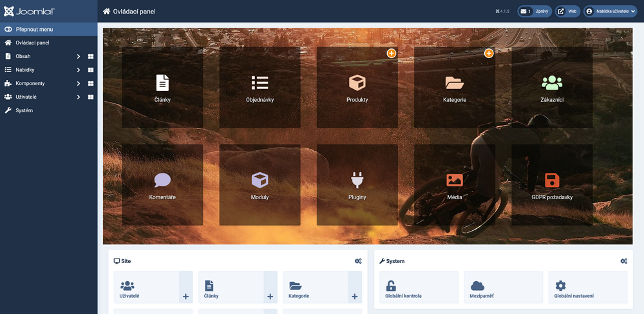Click the Zákazníci customers tile
The width and height of the screenshot is (644, 314).
(552, 88)
